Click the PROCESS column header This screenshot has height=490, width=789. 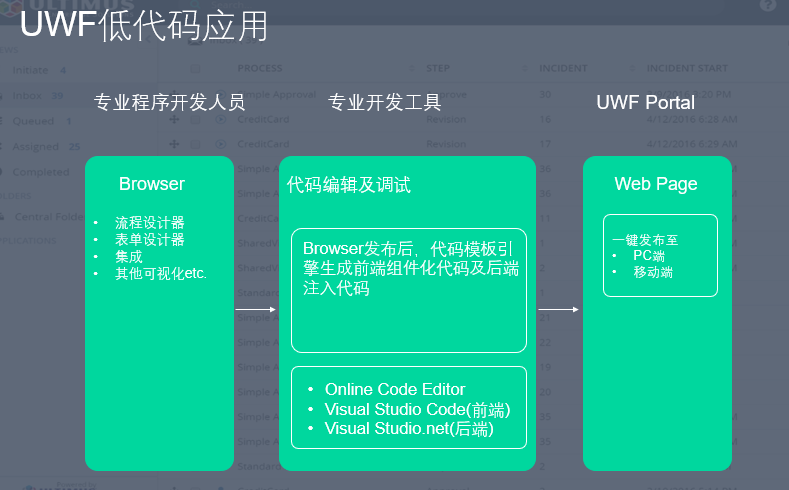pos(260,68)
